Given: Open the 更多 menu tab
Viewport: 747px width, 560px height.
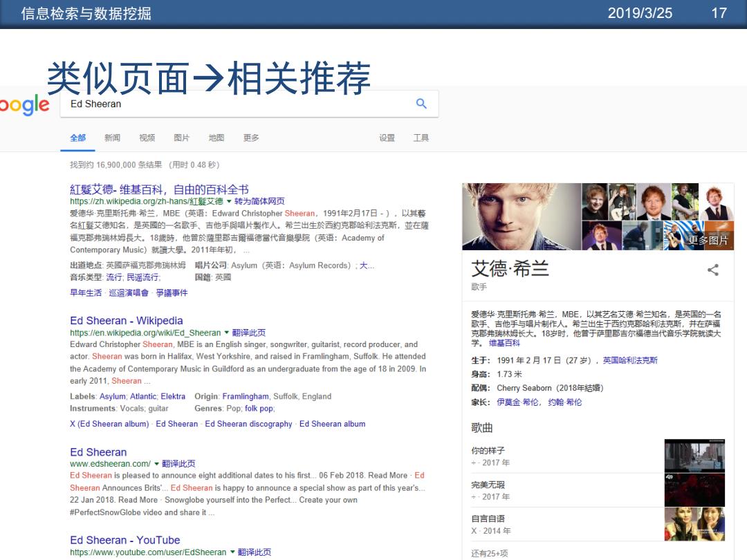Looking at the screenshot, I should pyautogui.click(x=251, y=138).
